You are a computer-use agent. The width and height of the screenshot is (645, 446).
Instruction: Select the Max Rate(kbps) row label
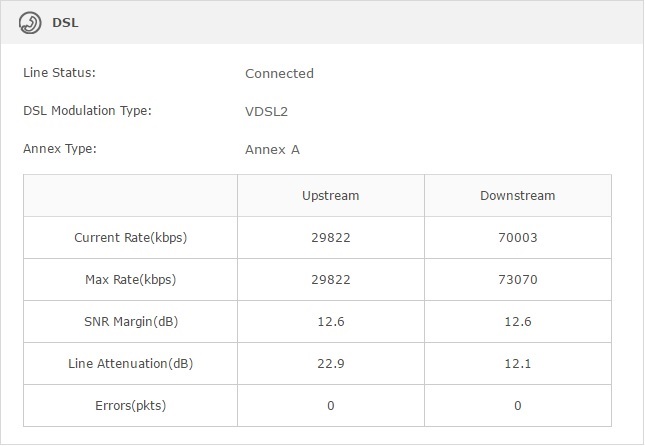(130, 280)
